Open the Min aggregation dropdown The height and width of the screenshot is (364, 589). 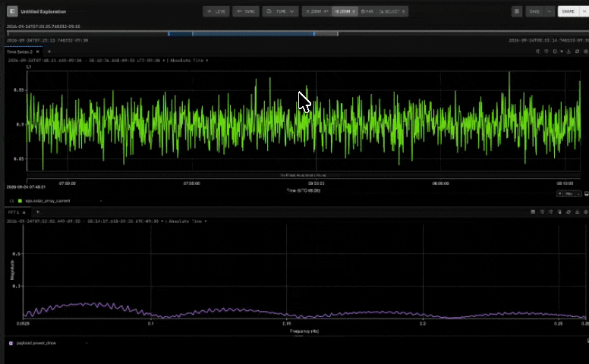573,193
